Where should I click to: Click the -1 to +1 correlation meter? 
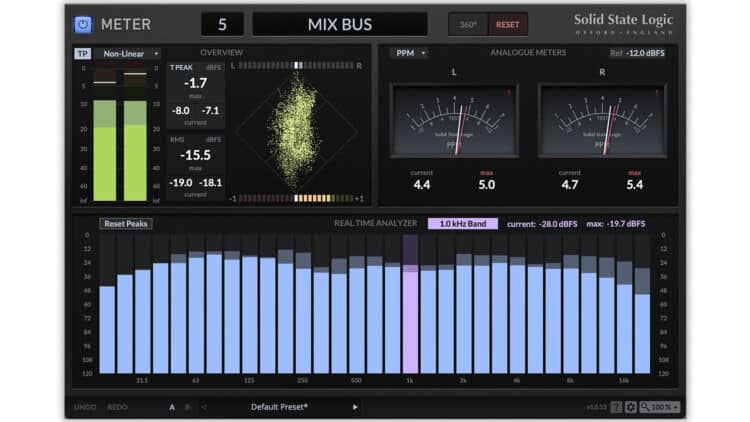[x=296, y=198]
